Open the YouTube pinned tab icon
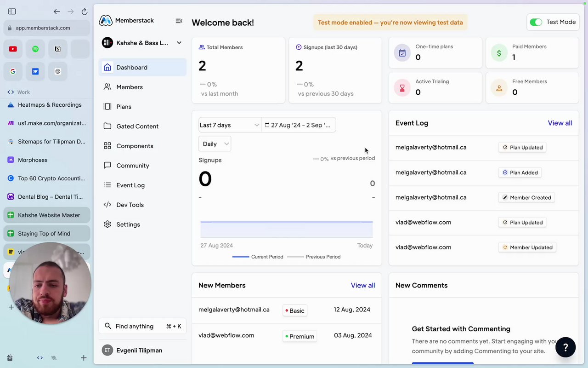The width and height of the screenshot is (588, 368). (13, 49)
